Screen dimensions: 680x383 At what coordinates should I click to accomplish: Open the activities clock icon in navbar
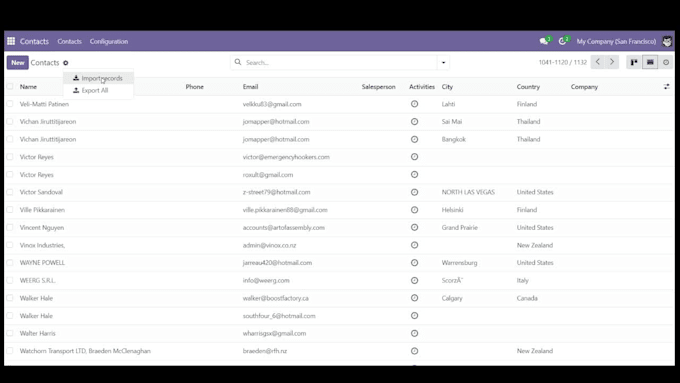tap(563, 41)
